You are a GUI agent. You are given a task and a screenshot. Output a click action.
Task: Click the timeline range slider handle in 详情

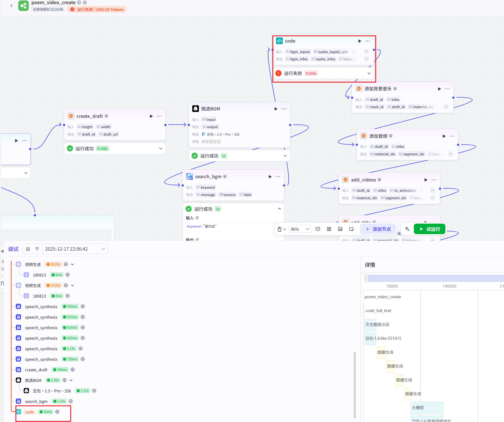(x=366, y=278)
